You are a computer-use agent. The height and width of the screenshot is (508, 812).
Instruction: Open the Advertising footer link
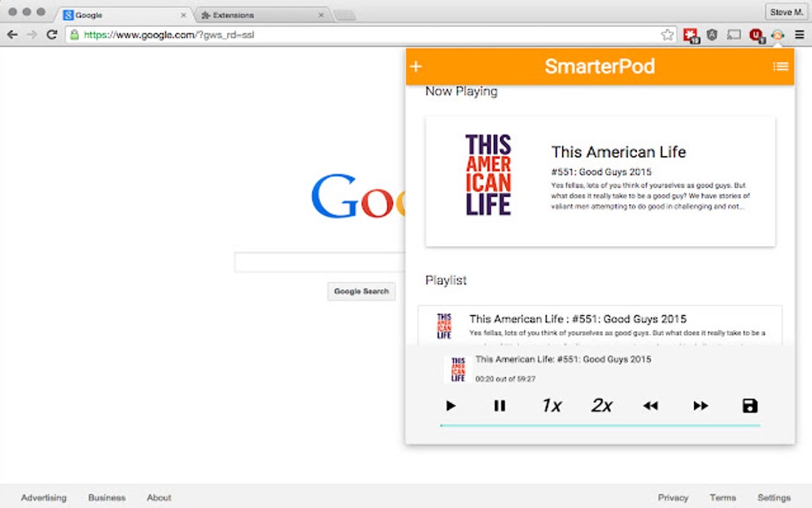coord(44,497)
